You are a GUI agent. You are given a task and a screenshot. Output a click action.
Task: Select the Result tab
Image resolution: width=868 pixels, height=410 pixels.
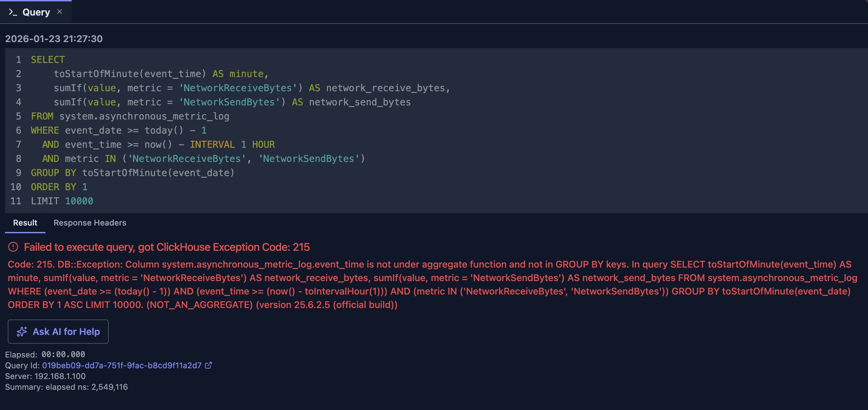coord(25,223)
